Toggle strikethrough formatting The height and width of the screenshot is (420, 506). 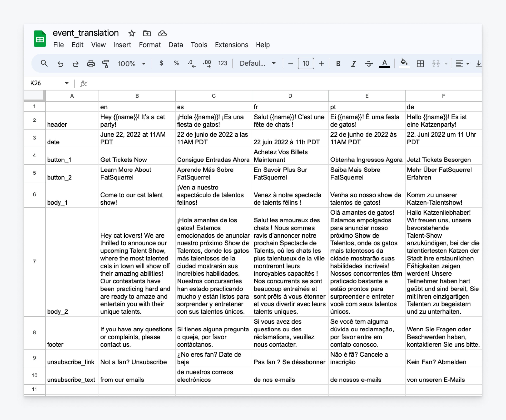pyautogui.click(x=369, y=64)
